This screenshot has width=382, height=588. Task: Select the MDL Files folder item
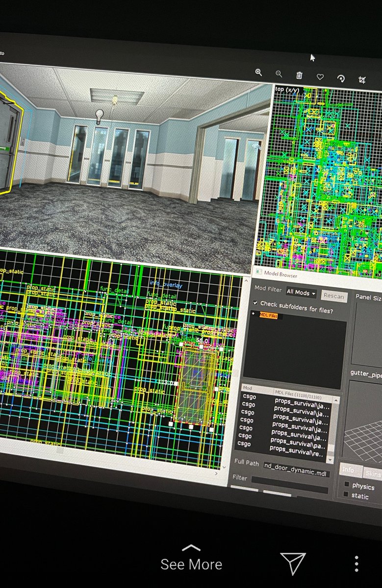click(268, 316)
